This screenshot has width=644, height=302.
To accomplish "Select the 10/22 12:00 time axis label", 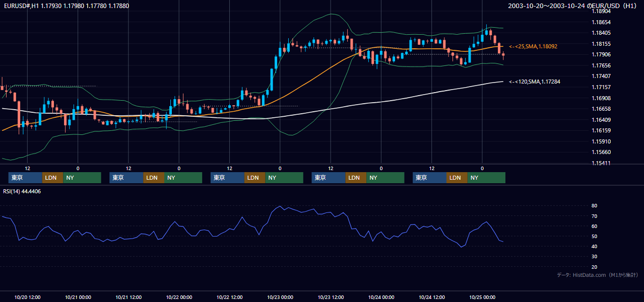I will [x=229, y=297].
